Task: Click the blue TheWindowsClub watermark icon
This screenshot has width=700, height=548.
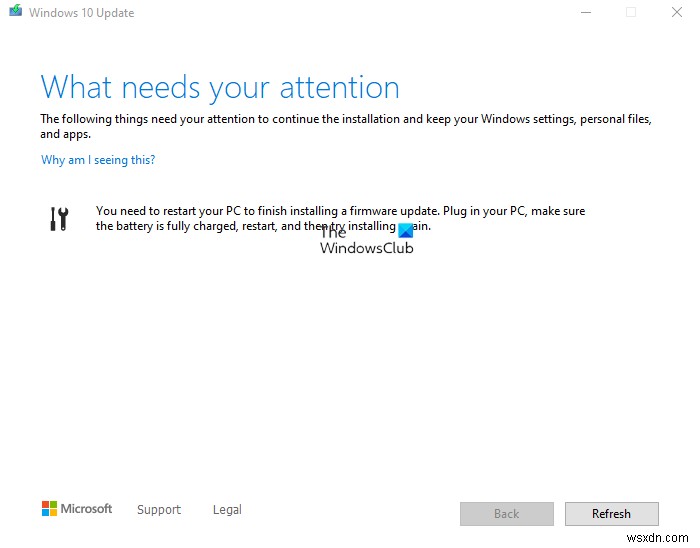Action: [406, 231]
